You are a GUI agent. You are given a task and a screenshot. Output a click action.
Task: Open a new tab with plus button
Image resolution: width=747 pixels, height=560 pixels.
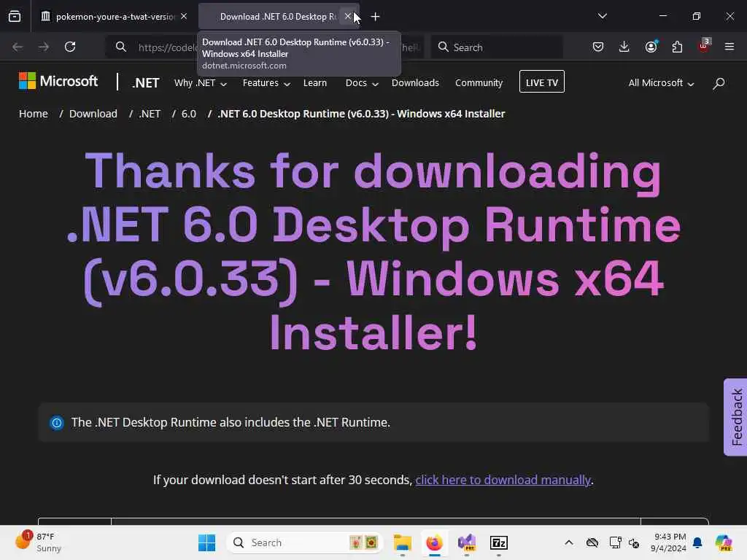376,17
